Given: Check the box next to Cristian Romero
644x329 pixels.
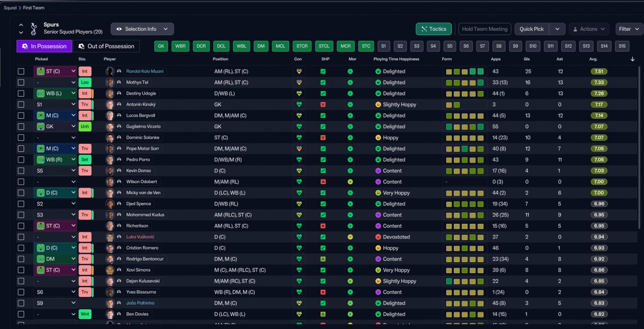Looking at the screenshot, I should click(x=21, y=248).
